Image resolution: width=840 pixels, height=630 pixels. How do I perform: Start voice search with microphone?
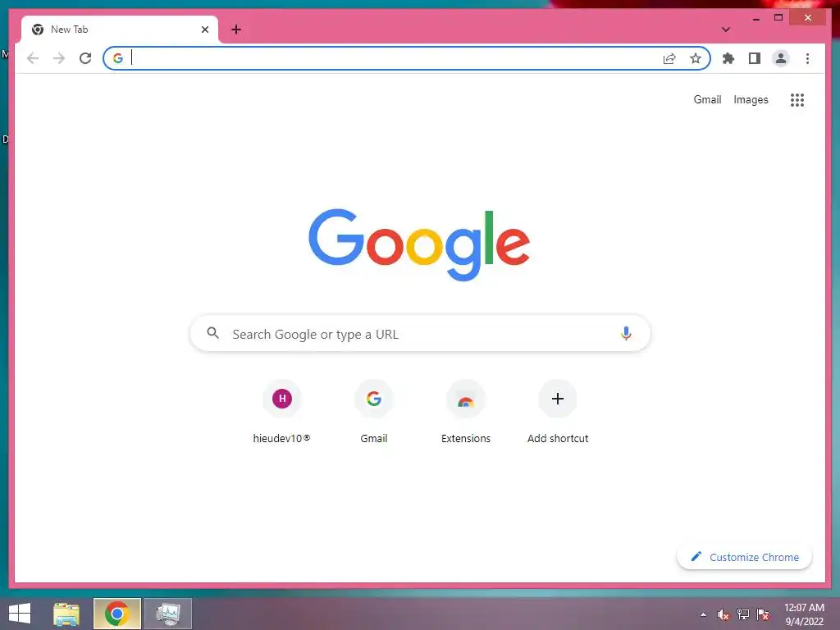pyautogui.click(x=626, y=333)
